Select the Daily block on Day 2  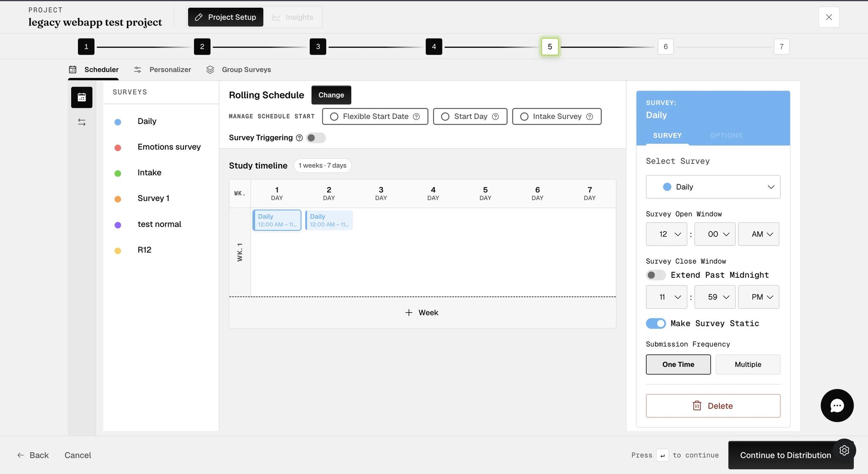pyautogui.click(x=329, y=220)
